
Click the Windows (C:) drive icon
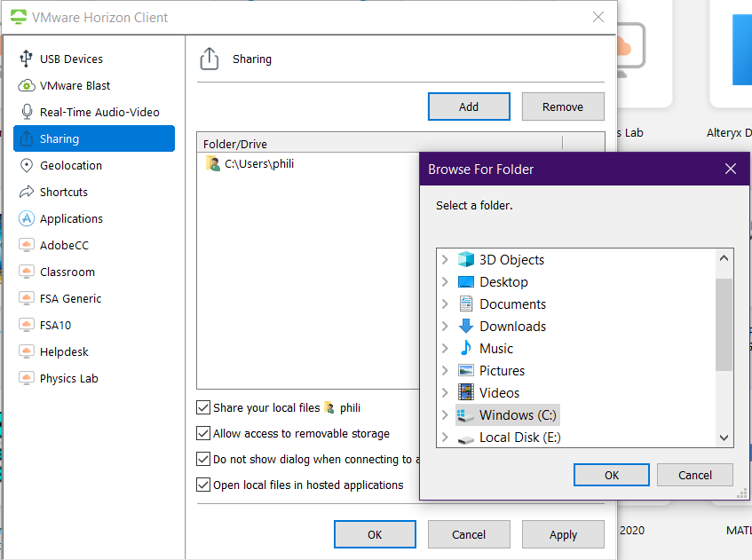coord(466,415)
